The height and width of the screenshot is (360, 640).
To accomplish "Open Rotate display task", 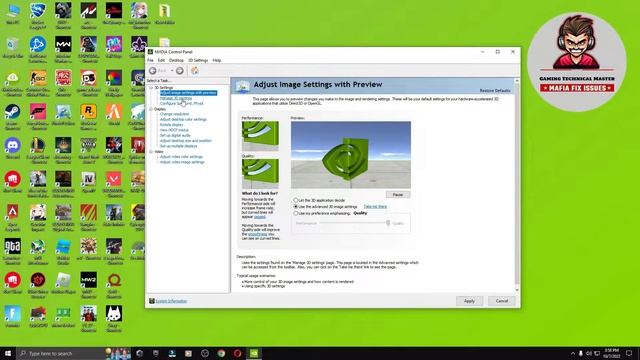I will [171, 124].
